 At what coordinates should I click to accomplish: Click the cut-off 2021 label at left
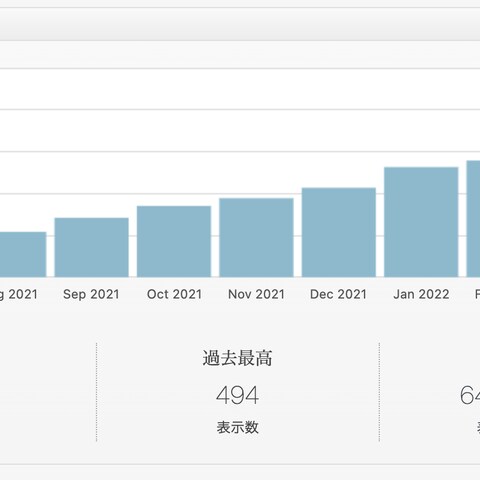coord(19,295)
